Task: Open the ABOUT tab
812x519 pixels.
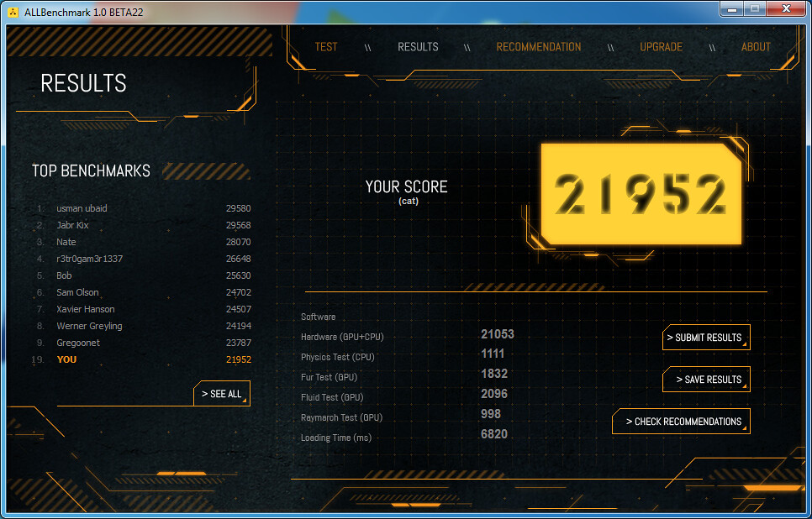Action: [x=756, y=47]
